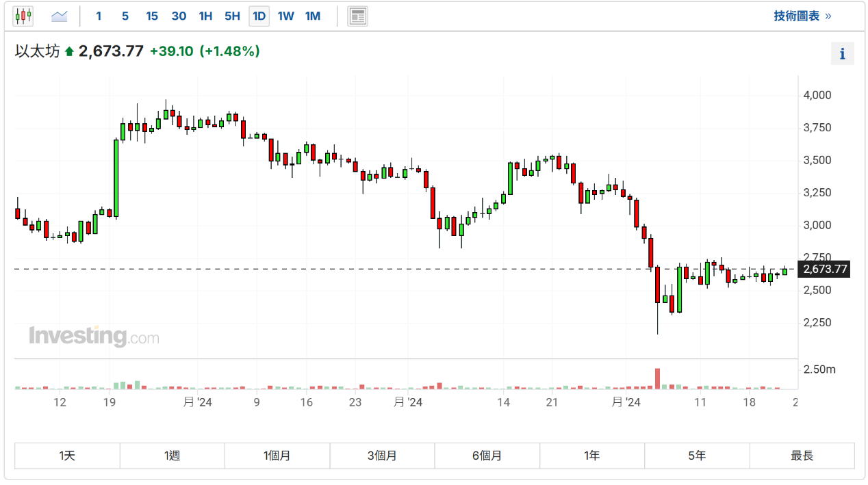868x485 pixels.
Task: Switch to the 5H interval
Action: click(x=232, y=16)
